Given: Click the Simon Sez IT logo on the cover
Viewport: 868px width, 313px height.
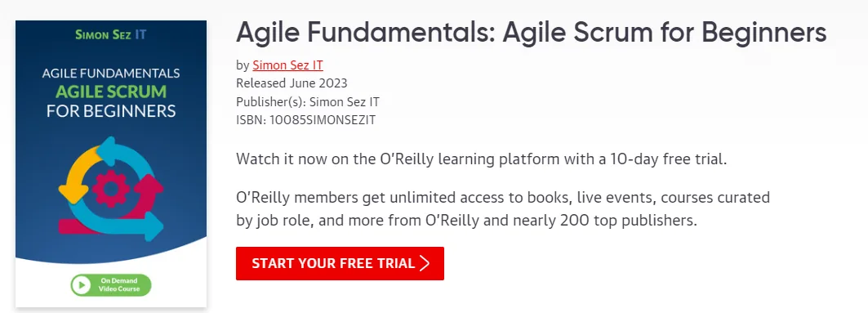Looking at the screenshot, I should [111, 34].
